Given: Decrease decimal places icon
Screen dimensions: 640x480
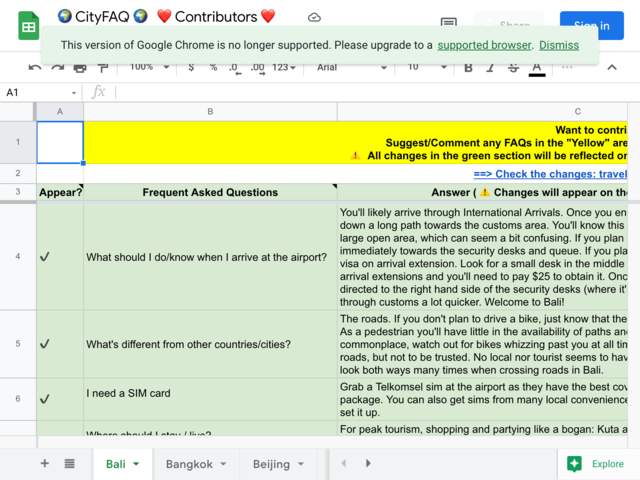Looking at the screenshot, I should coord(235,68).
